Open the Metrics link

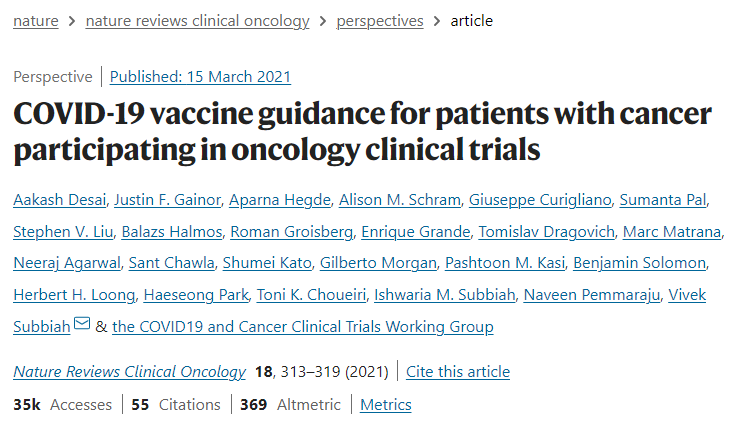click(385, 405)
